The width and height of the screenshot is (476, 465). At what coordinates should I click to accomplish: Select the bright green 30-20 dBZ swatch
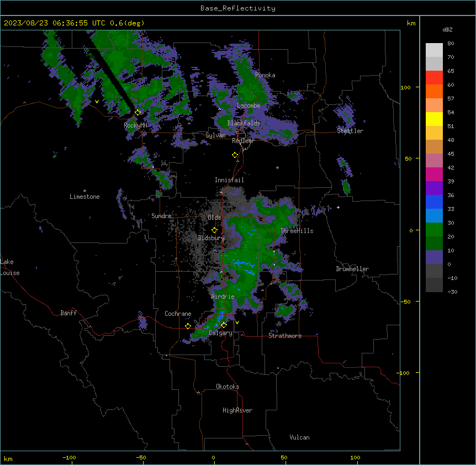click(434, 230)
